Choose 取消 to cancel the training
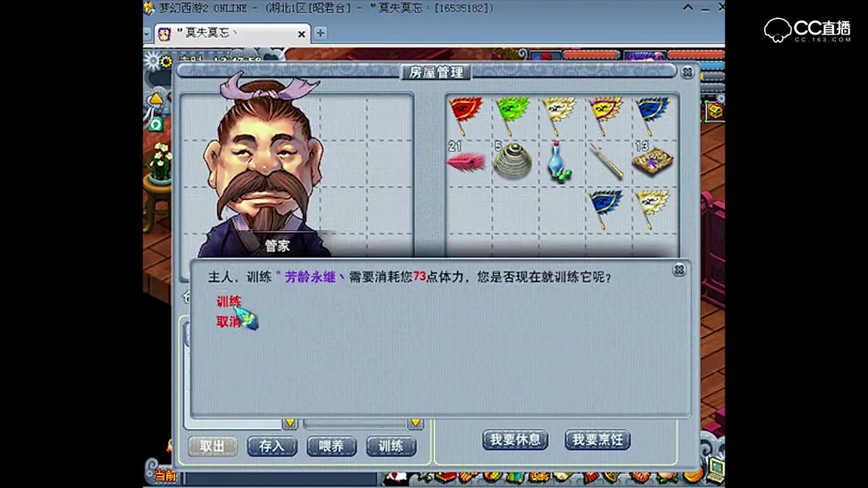Viewport: 868px width, 488px height. point(229,322)
